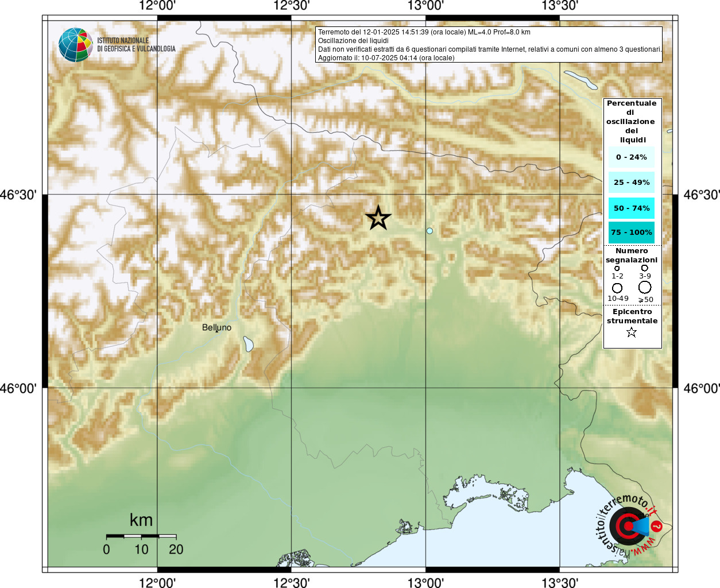Click the small cyan report circle near 13°00'
Screen dimensions: 720x588
[x=429, y=231]
